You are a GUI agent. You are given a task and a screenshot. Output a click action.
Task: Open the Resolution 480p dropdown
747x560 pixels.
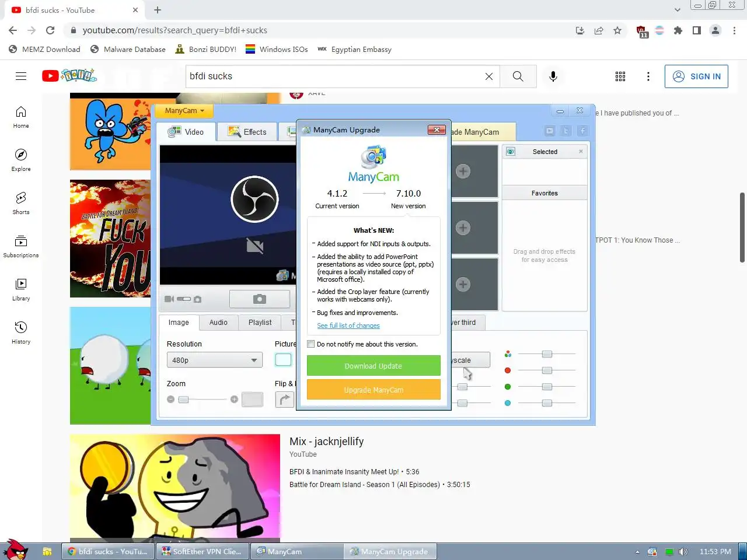click(214, 360)
